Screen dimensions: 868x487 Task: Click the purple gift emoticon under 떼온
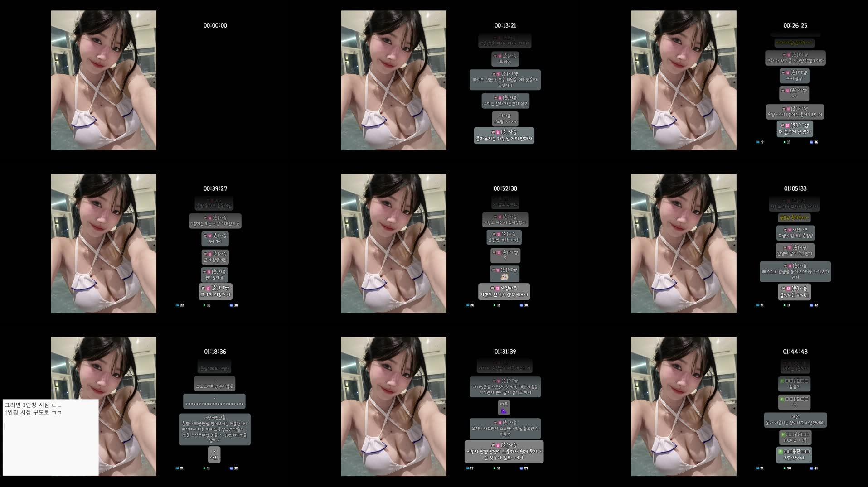(x=504, y=409)
